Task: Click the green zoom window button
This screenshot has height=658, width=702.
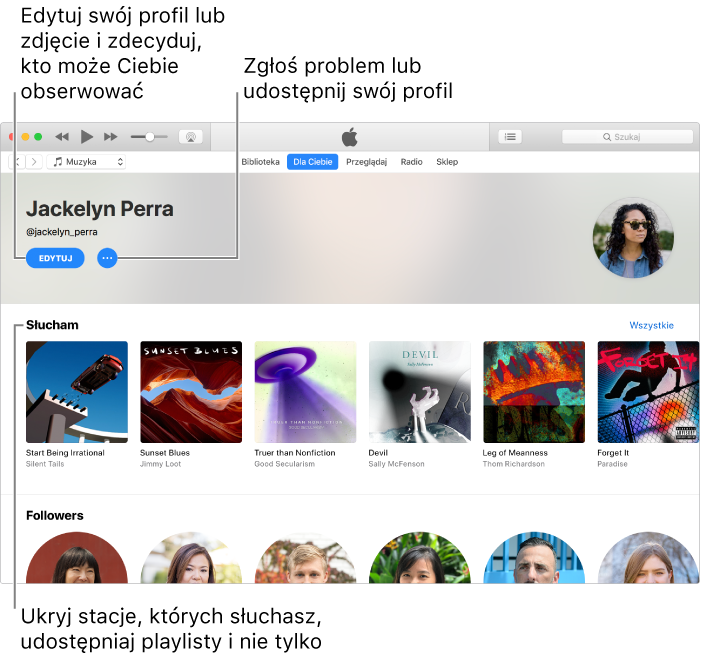Action: coord(38,137)
